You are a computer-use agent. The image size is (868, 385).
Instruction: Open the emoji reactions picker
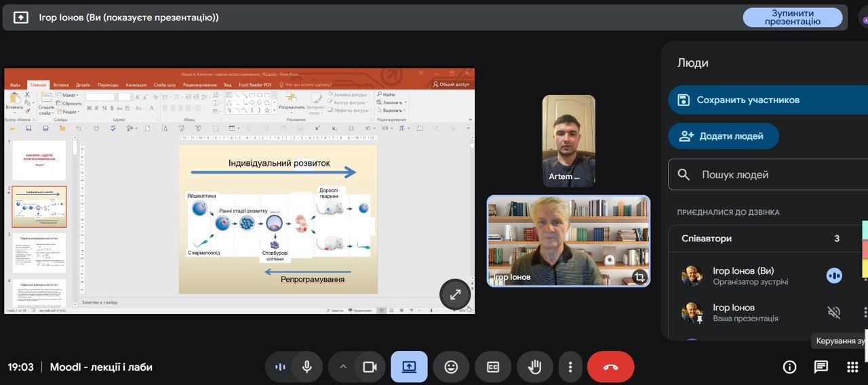pyautogui.click(x=451, y=367)
